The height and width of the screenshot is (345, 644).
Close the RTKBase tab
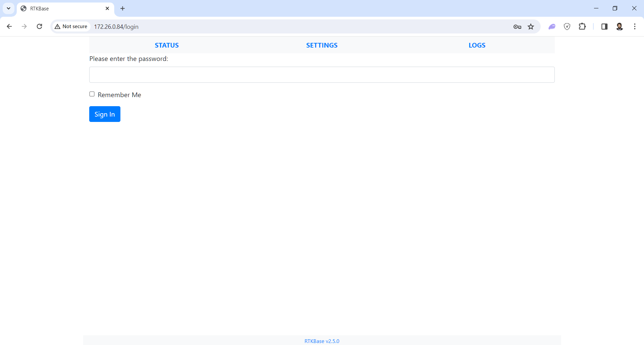click(107, 8)
